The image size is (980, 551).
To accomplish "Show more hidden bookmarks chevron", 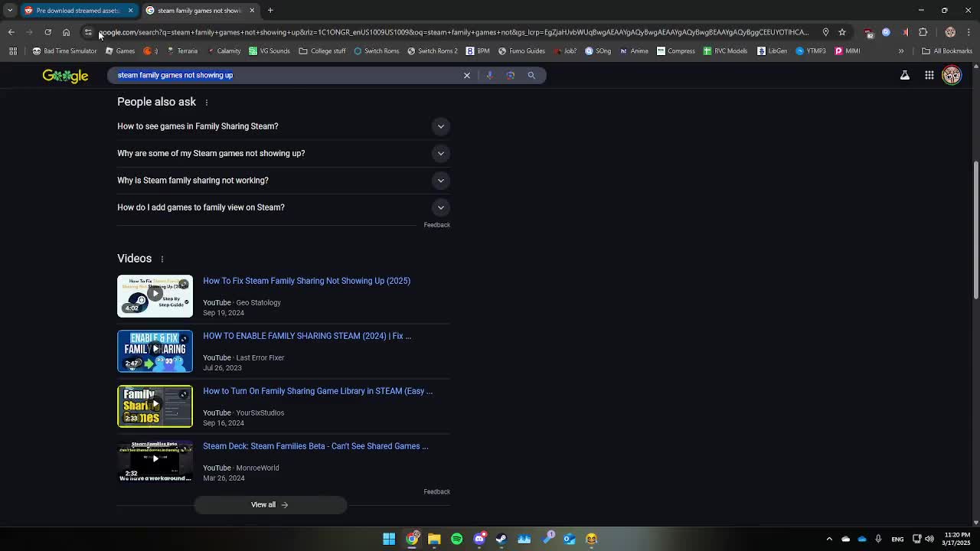I will 901,51.
